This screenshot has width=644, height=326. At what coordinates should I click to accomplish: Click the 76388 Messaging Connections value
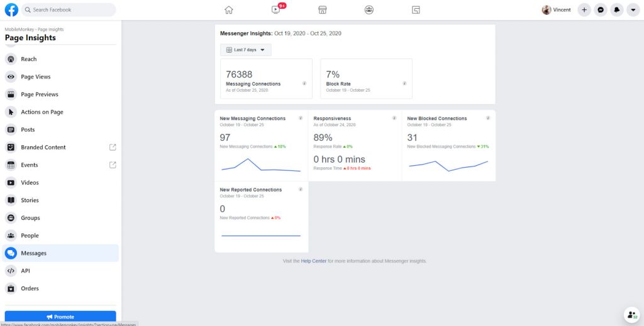point(239,75)
